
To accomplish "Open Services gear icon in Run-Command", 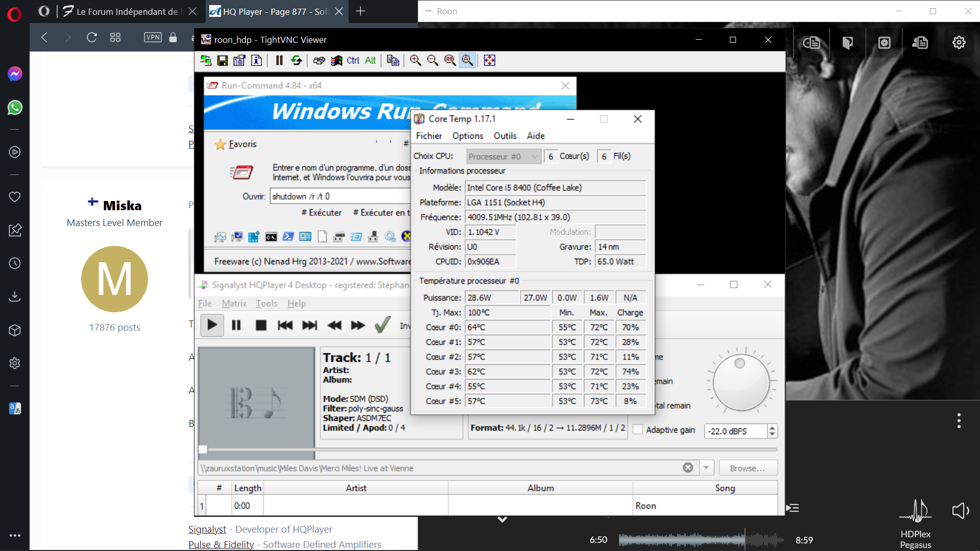I will click(x=390, y=237).
